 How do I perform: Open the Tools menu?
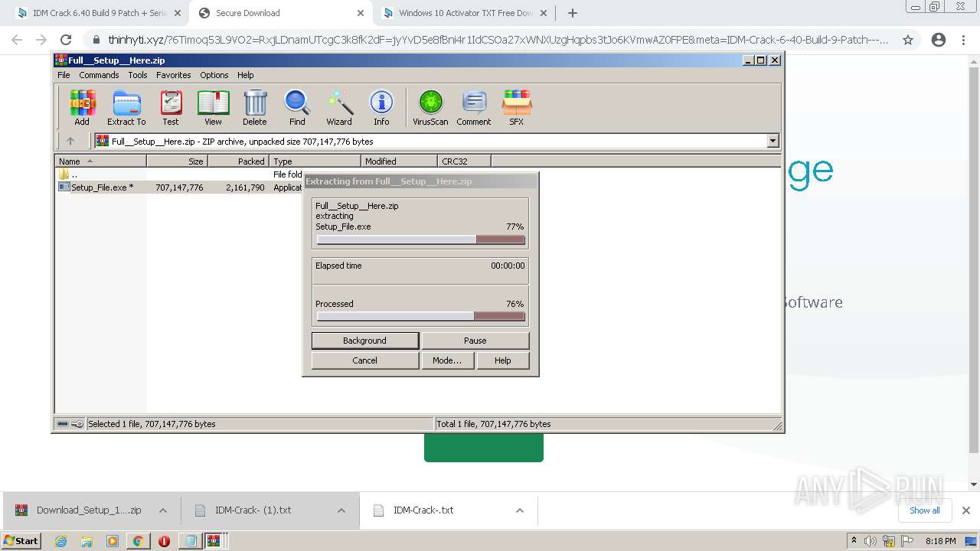(x=138, y=75)
